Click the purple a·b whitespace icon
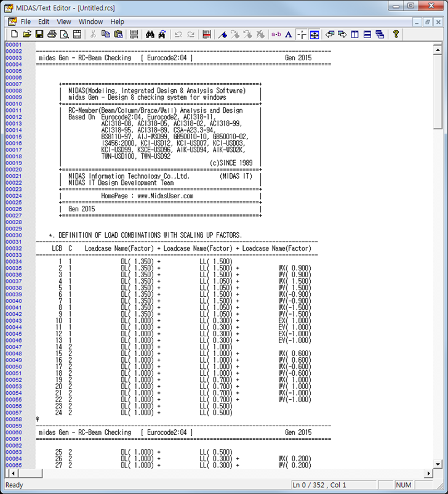448x494 pixels. pos(276,34)
